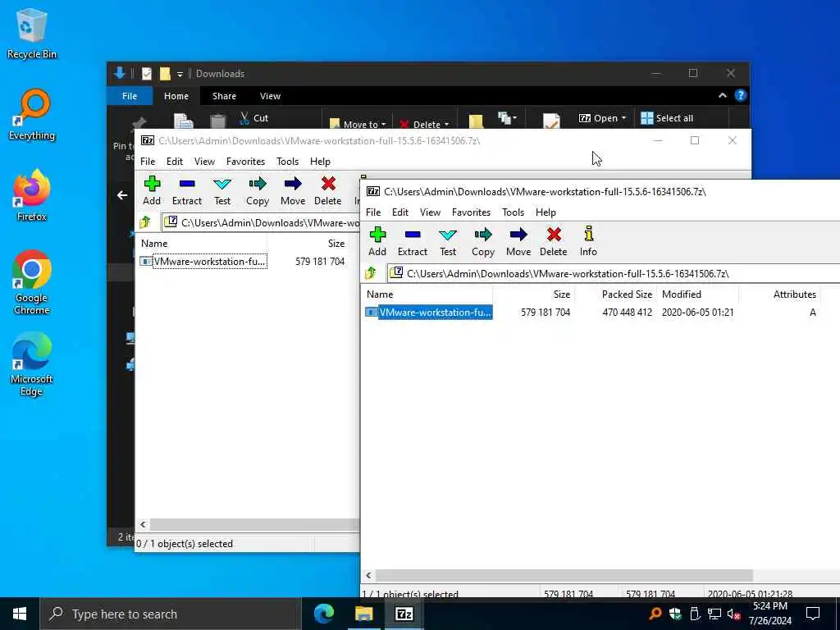The height and width of the screenshot is (630, 840).
Task: Select the Everything desktop shortcut
Action: 32,115
